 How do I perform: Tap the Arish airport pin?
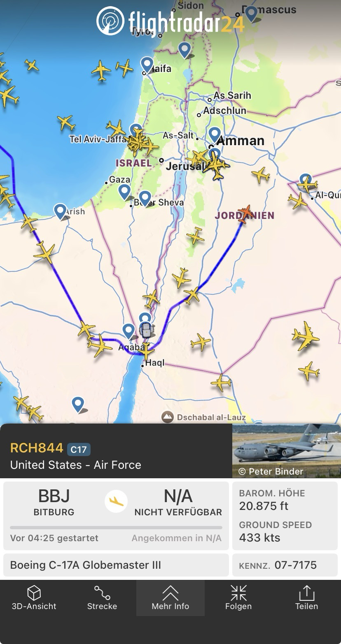pyautogui.click(x=61, y=211)
